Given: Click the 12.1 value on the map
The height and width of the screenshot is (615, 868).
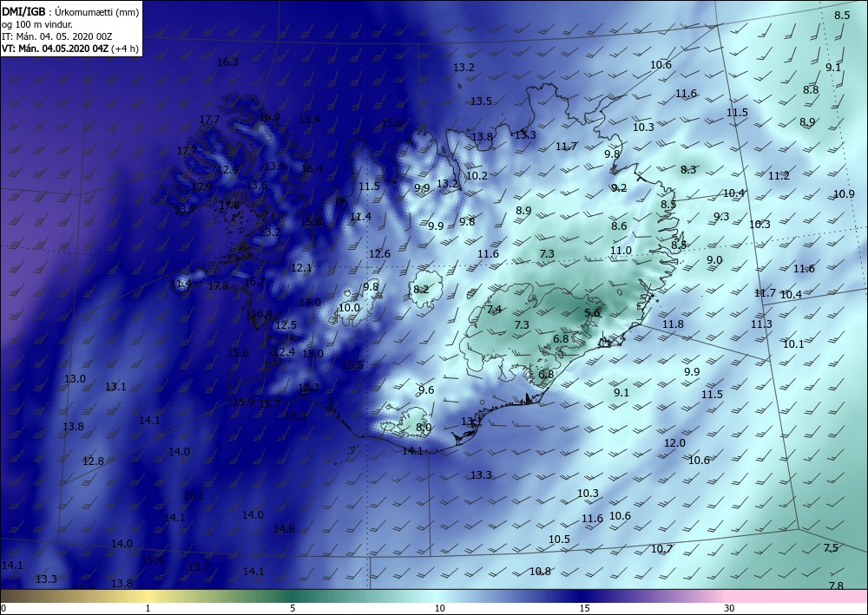Looking at the screenshot, I should (x=301, y=268).
